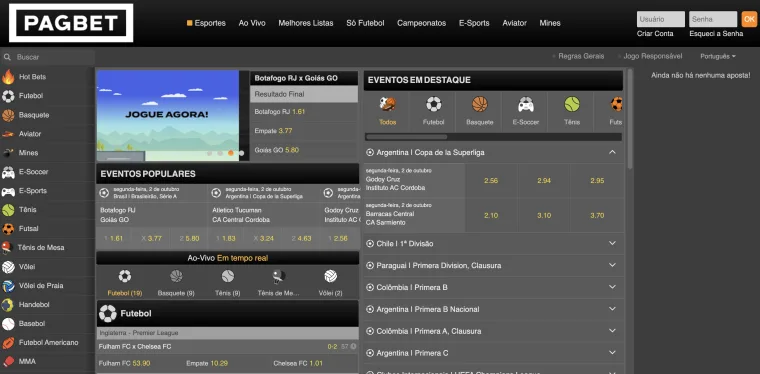Image resolution: width=760 pixels, height=374 pixels.
Task: Expand Colômbia Primera A, Clausura
Action: tap(612, 330)
